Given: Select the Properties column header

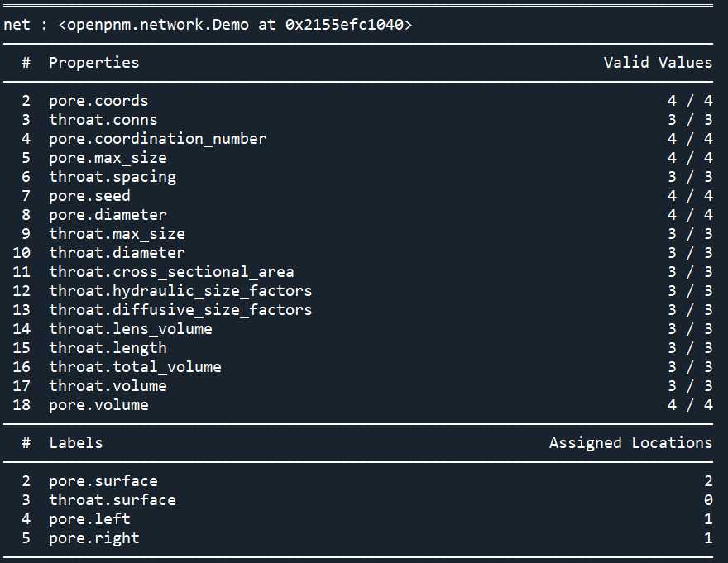Looking at the screenshot, I should pyautogui.click(x=93, y=63).
